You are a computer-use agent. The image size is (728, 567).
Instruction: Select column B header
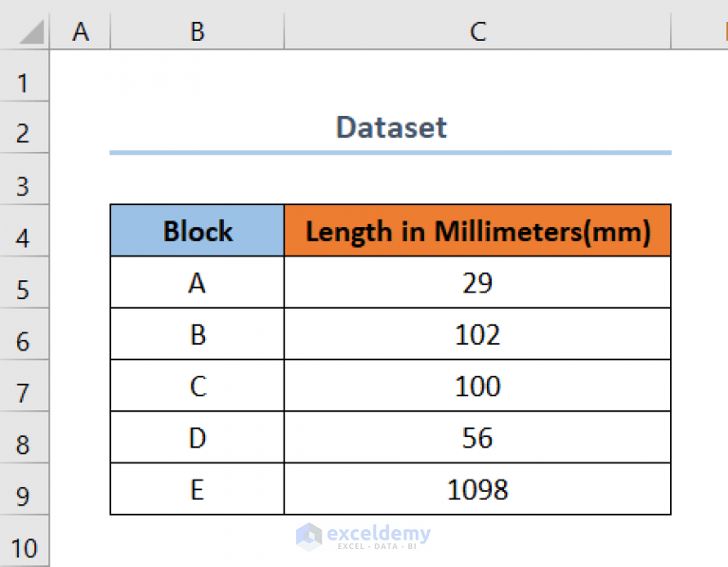tap(196, 31)
